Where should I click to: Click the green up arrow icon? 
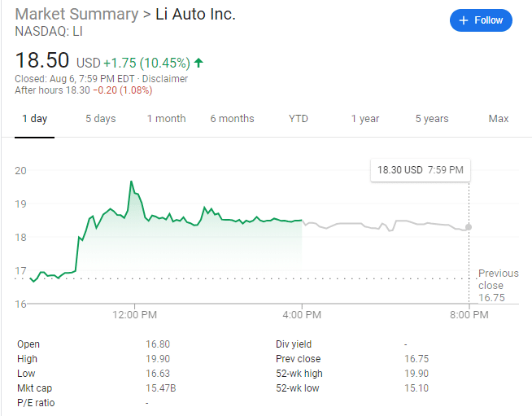click(198, 63)
